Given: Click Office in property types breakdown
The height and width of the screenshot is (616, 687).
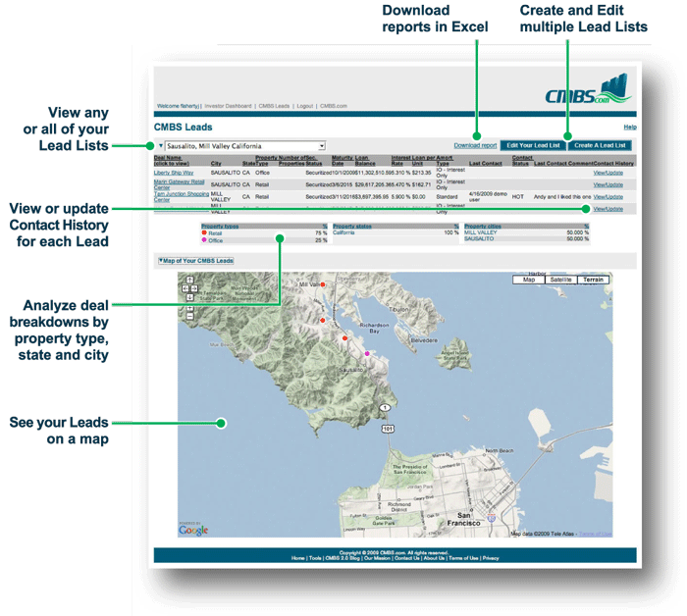Looking at the screenshot, I should (x=216, y=240).
